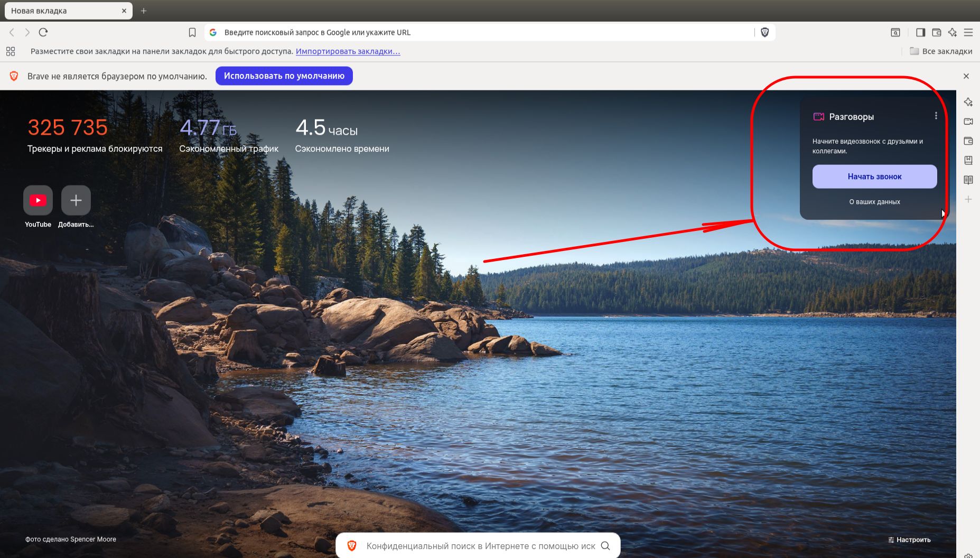Click the magnifier icon in Brave search box
The width and height of the screenshot is (980, 558).
click(605, 546)
